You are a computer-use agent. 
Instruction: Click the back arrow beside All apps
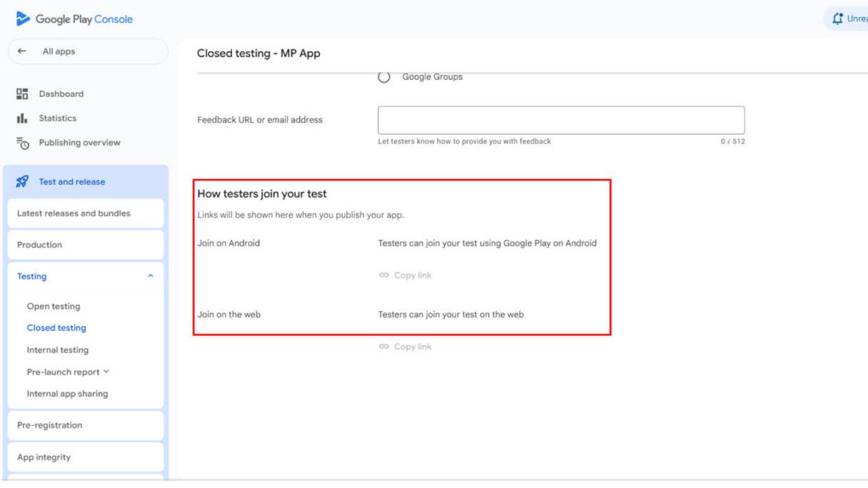[x=22, y=51]
